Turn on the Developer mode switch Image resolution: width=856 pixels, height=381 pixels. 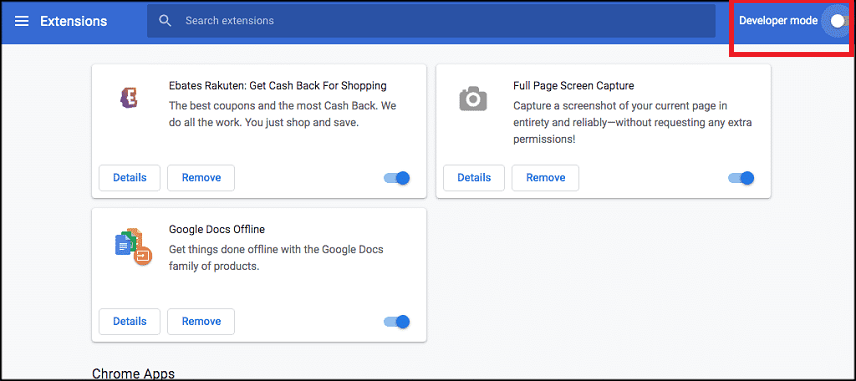click(838, 21)
